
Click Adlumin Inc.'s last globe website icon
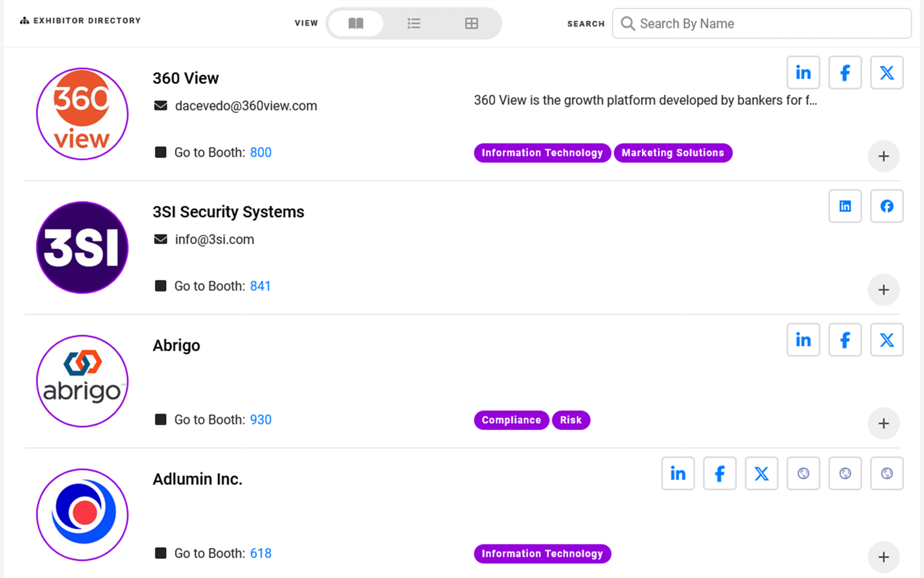point(886,473)
